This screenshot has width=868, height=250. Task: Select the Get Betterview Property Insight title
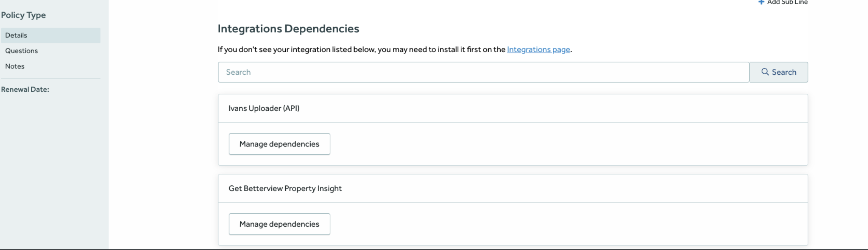point(285,188)
